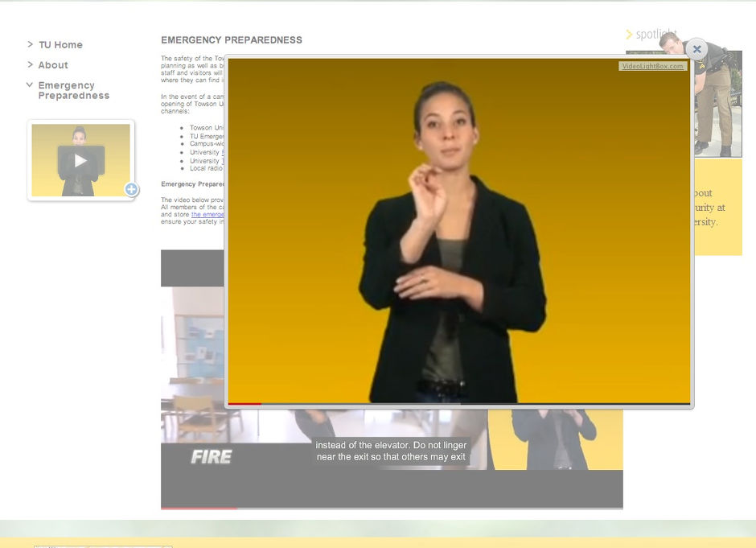Collapse the Emergency Preparedness chevron
The image size is (756, 548).
30,84
